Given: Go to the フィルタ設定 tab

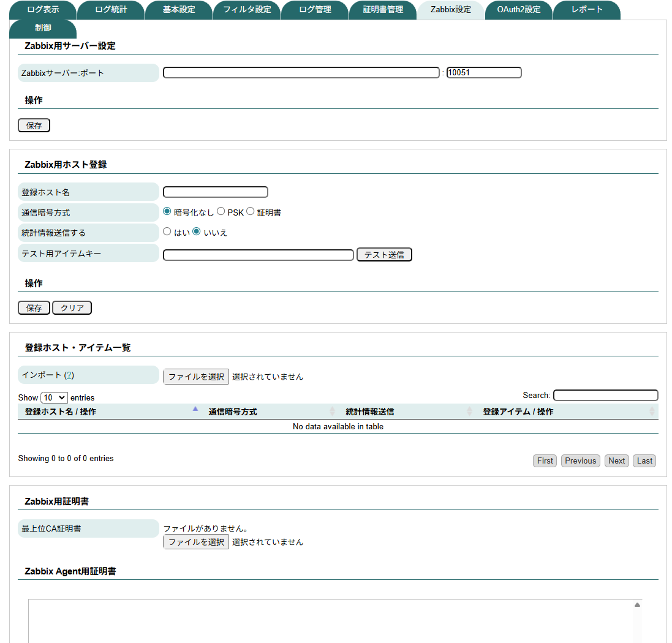Looking at the screenshot, I should click(247, 9).
